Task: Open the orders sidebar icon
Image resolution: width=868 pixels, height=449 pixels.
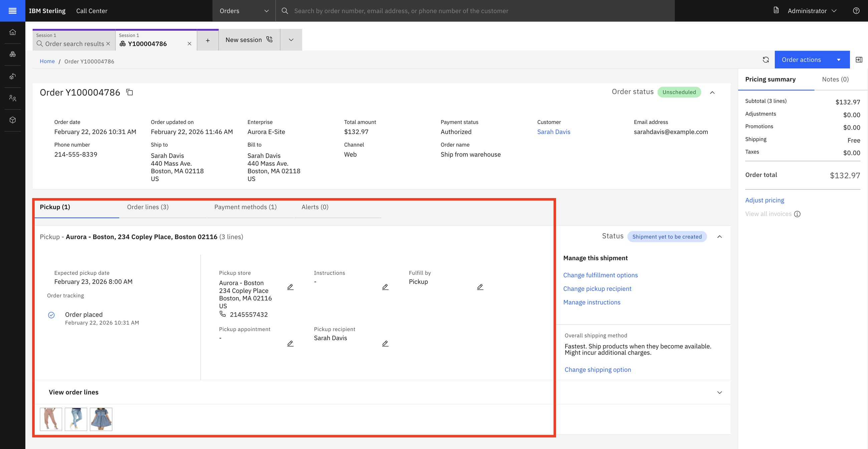Action: [12, 54]
